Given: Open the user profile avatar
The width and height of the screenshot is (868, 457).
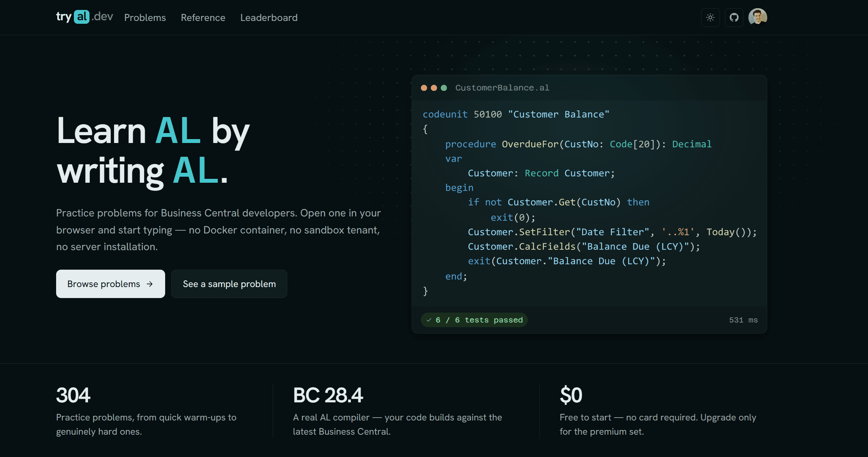Looking at the screenshot, I should pos(758,17).
